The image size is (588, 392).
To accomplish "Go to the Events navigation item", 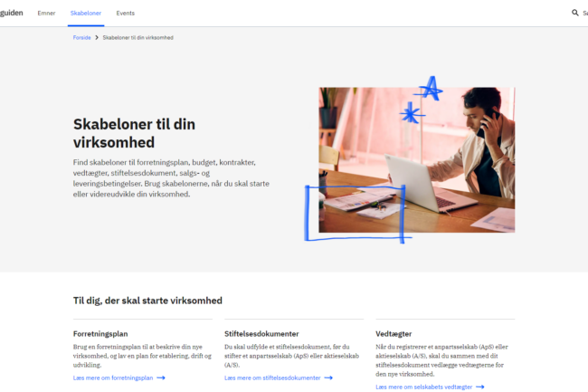I will coord(125,13).
